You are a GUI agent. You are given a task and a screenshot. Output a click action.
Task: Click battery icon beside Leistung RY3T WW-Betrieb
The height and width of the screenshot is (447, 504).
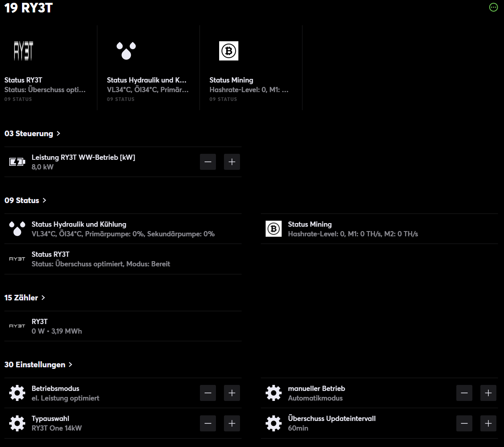click(x=17, y=162)
